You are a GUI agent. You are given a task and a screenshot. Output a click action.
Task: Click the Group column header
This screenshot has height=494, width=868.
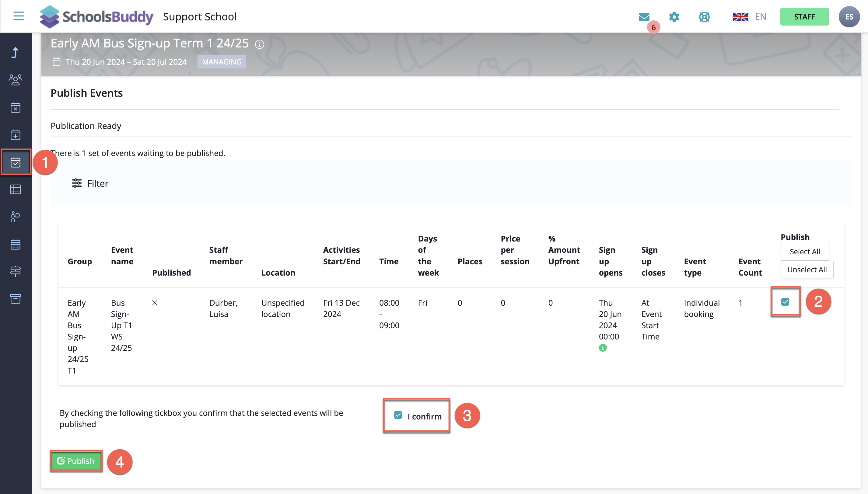point(80,262)
